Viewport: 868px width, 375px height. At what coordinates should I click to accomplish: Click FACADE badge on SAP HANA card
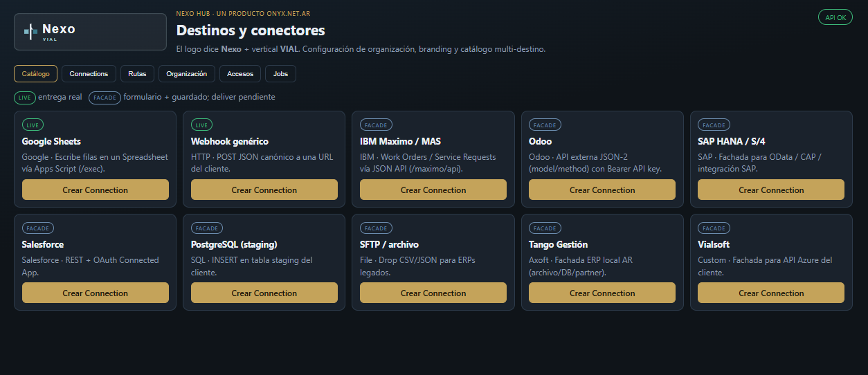[x=714, y=125]
